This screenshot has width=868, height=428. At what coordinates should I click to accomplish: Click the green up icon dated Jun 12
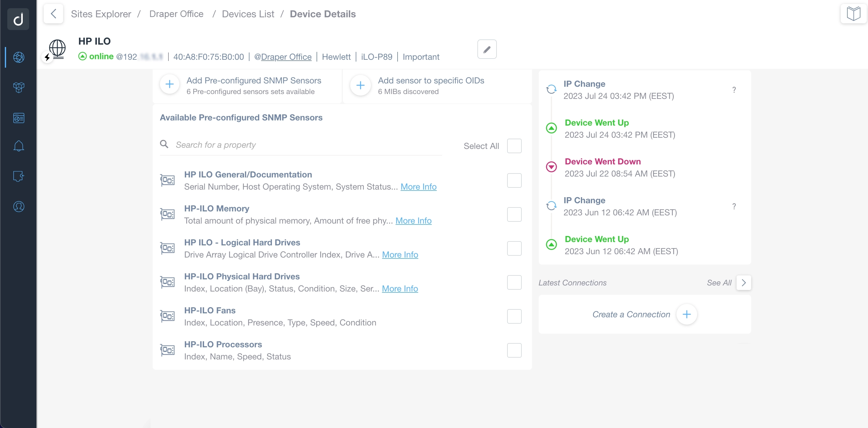click(x=551, y=244)
